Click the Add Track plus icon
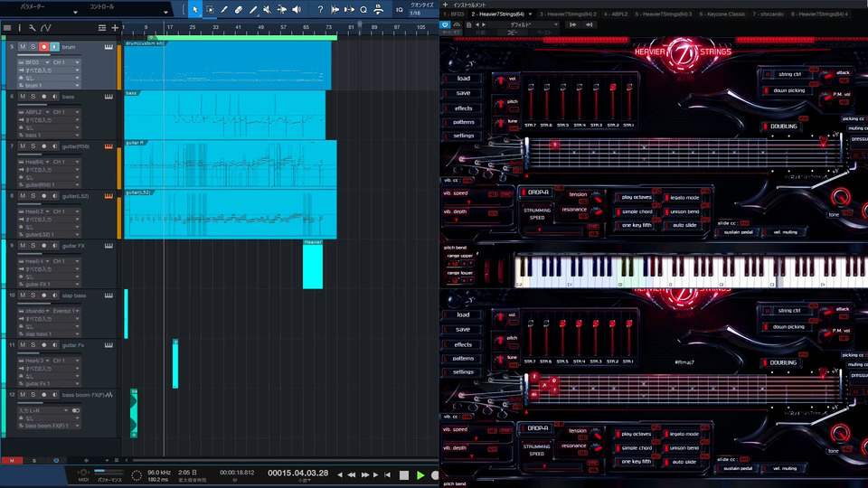This screenshot has height=488, width=868. [x=115, y=28]
